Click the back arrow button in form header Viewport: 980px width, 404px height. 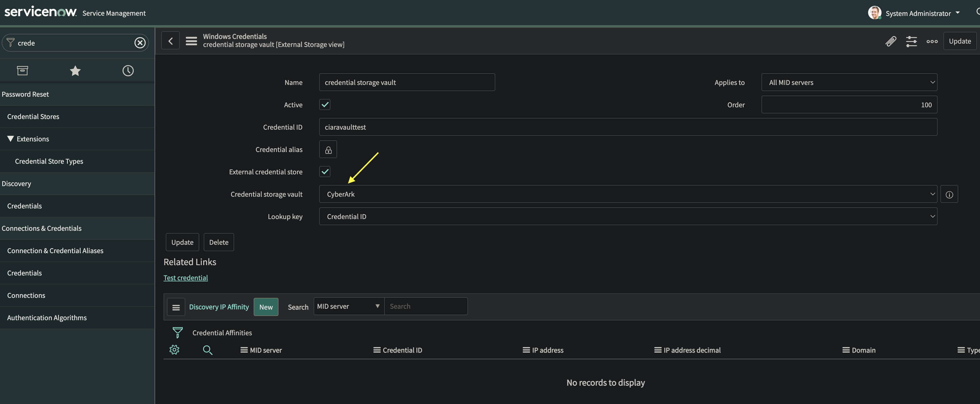tap(170, 41)
